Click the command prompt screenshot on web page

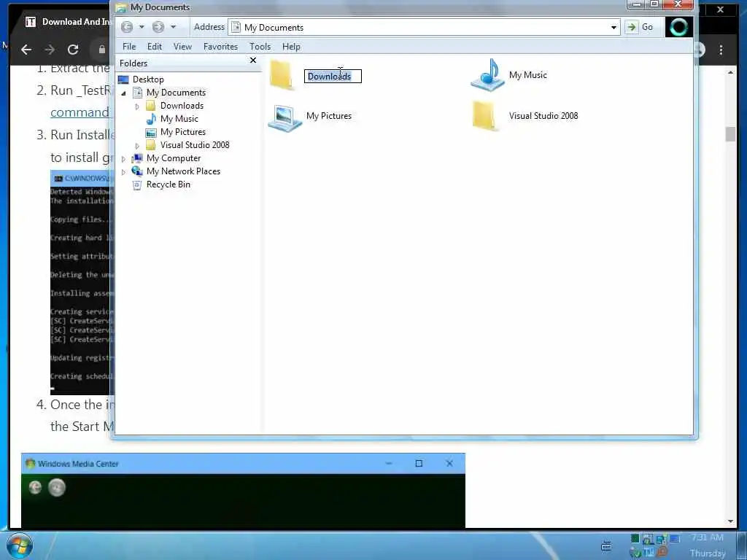coord(80,282)
